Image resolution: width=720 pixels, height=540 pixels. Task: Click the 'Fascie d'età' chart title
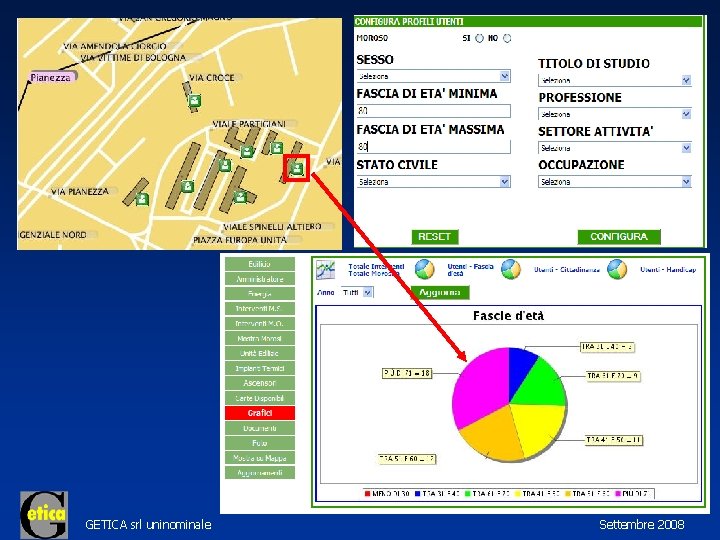508,316
